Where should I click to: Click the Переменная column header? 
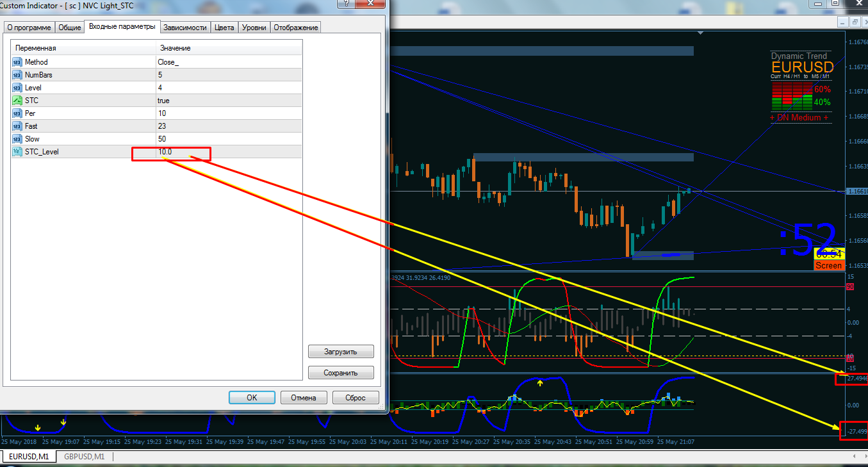click(x=83, y=48)
